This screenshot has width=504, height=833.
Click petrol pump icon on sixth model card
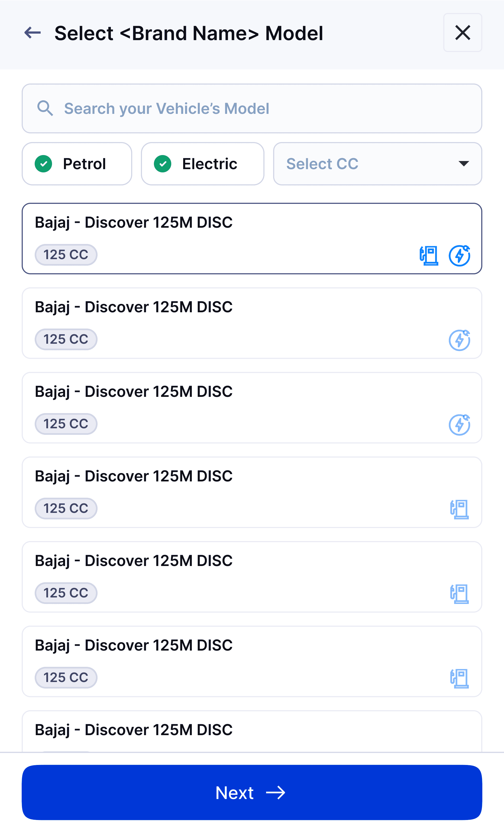pyautogui.click(x=459, y=678)
